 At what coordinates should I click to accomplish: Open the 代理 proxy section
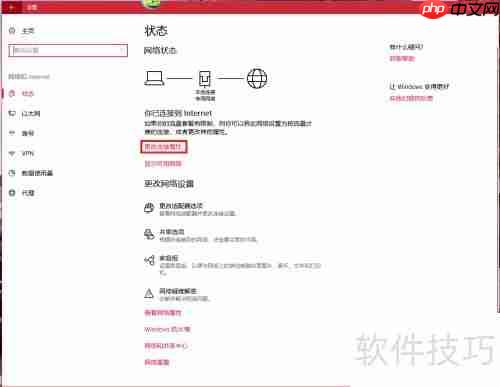[22, 193]
